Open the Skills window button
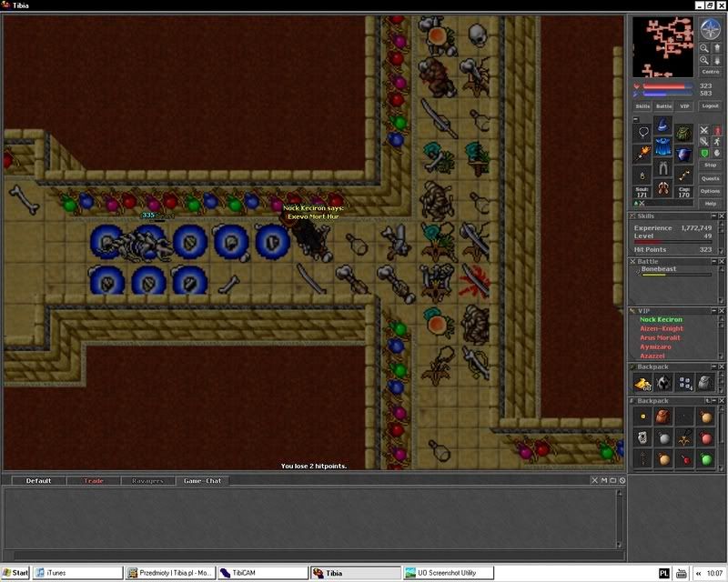Viewport: 728px width, 582px height. click(x=642, y=106)
